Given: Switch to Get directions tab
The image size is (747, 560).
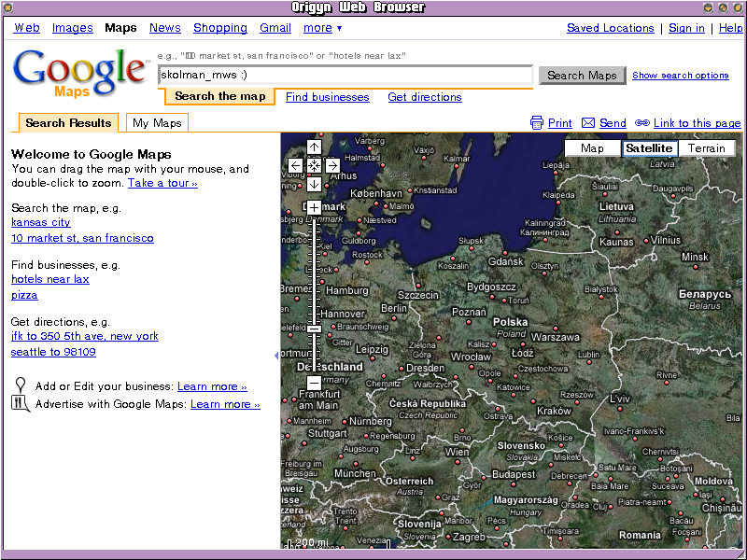Looking at the screenshot, I should 425,97.
